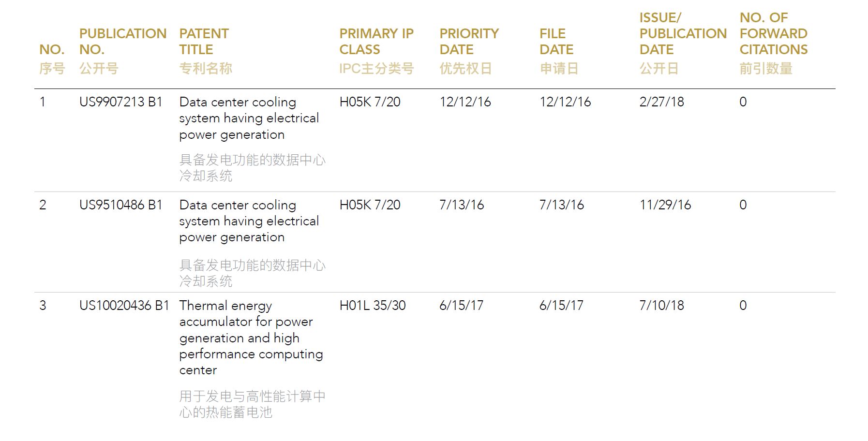The width and height of the screenshot is (868, 441).
Task: Click the PATENT TITLE column header
Action: click(x=206, y=51)
